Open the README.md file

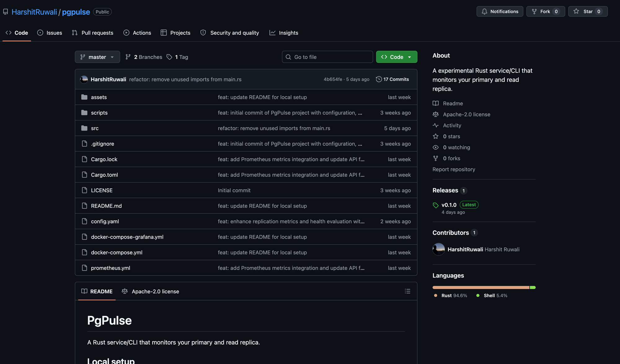pos(106,206)
